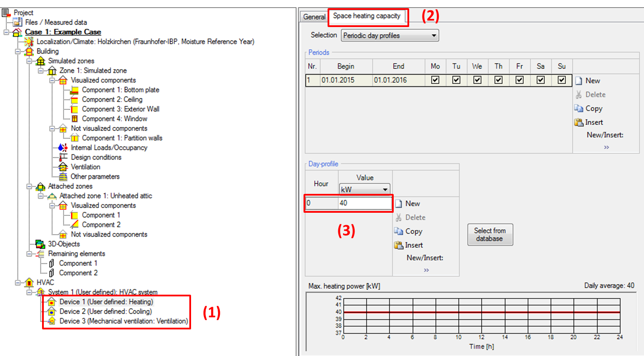Select Not visualized components under Unheated attic
The image size is (644, 356).
tap(109, 235)
